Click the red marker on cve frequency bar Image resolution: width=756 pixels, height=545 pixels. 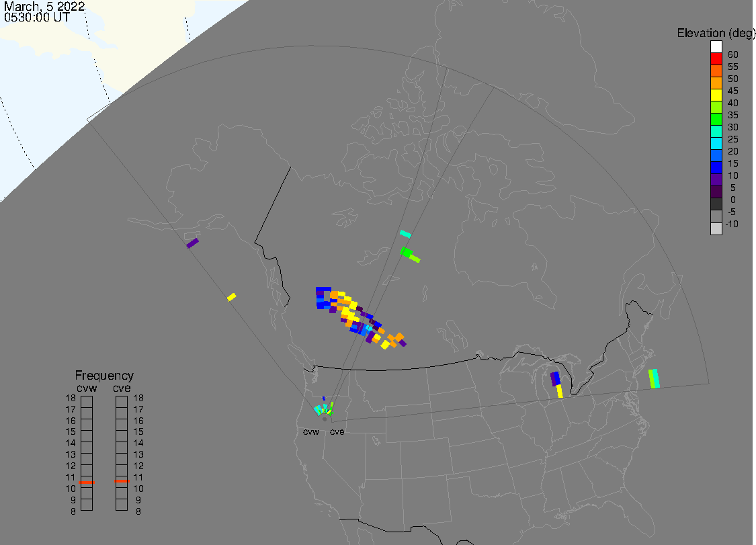(122, 481)
